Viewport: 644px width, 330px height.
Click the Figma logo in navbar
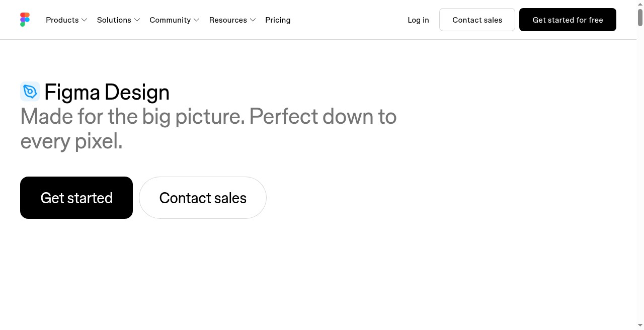click(25, 20)
